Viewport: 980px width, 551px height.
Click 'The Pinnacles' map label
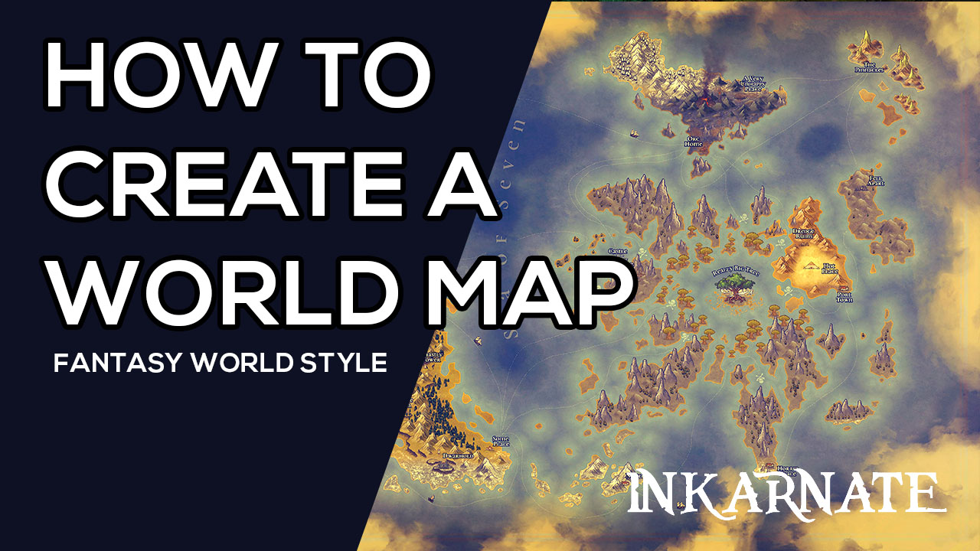point(870,67)
